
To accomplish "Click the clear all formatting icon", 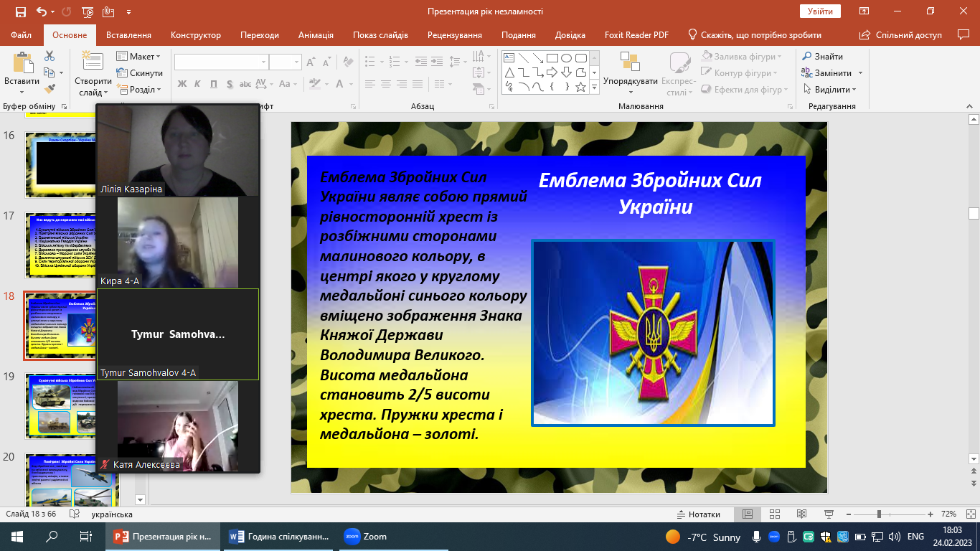I will (349, 62).
